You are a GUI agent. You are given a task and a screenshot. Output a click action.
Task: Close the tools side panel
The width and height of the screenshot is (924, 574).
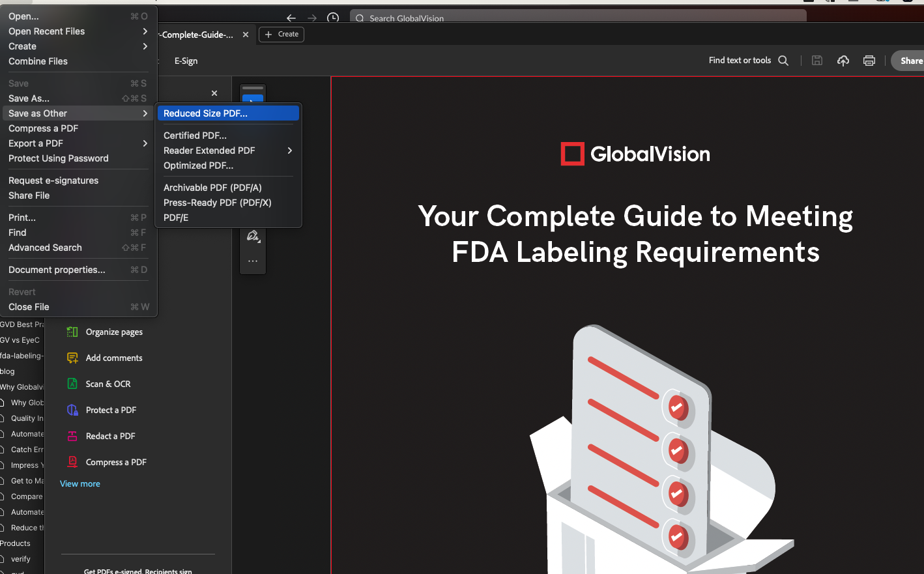[x=214, y=93]
